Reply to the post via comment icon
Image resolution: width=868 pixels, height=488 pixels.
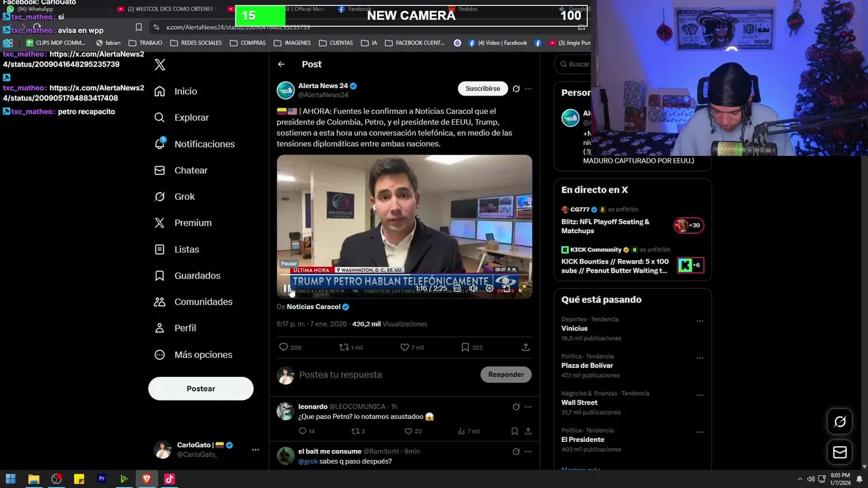click(284, 347)
